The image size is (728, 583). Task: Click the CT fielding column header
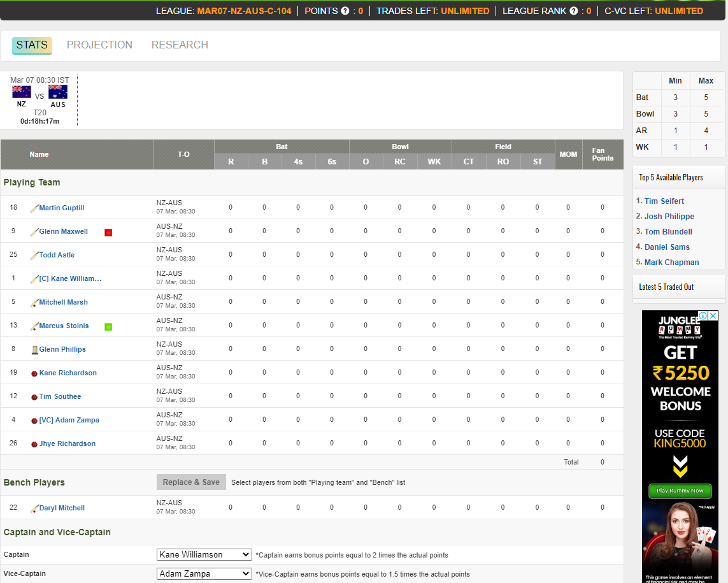(469, 162)
